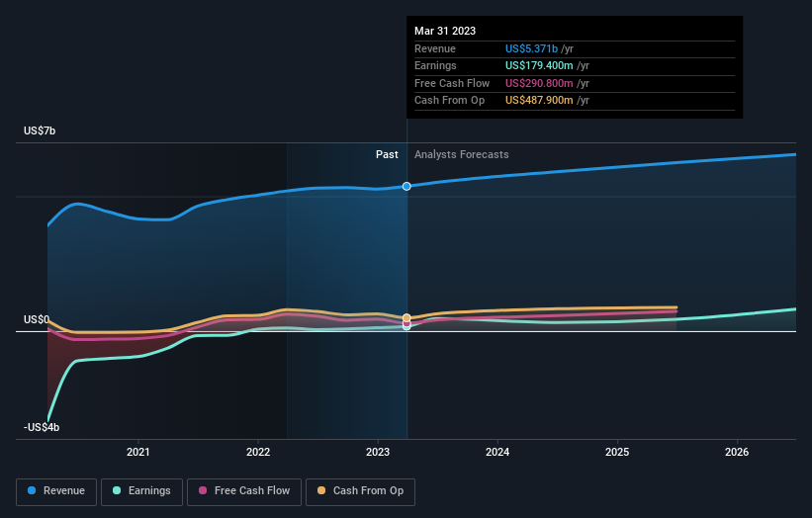Screen dimensions: 812x518
Task: Click the US$290.800m free cash flow value
Action: click(539, 83)
